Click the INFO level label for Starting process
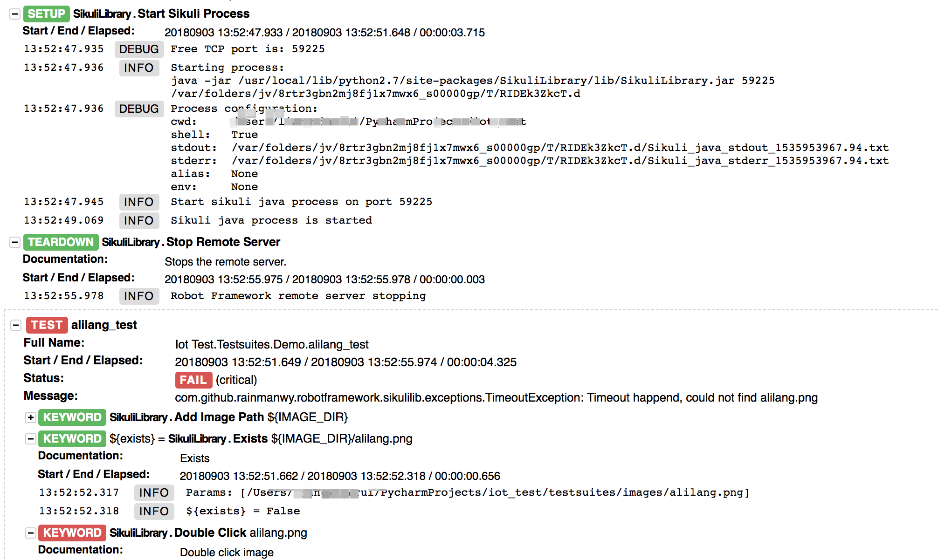 pos(139,68)
